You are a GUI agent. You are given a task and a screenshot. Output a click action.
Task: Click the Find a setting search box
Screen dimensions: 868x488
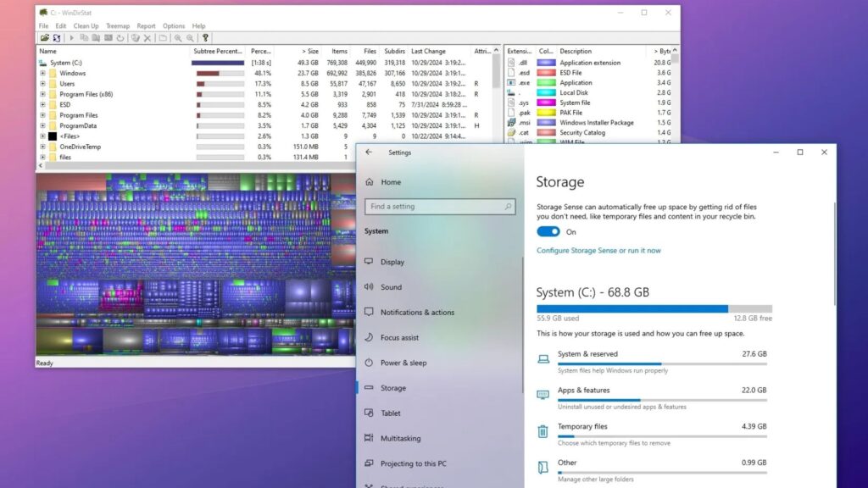click(x=440, y=207)
